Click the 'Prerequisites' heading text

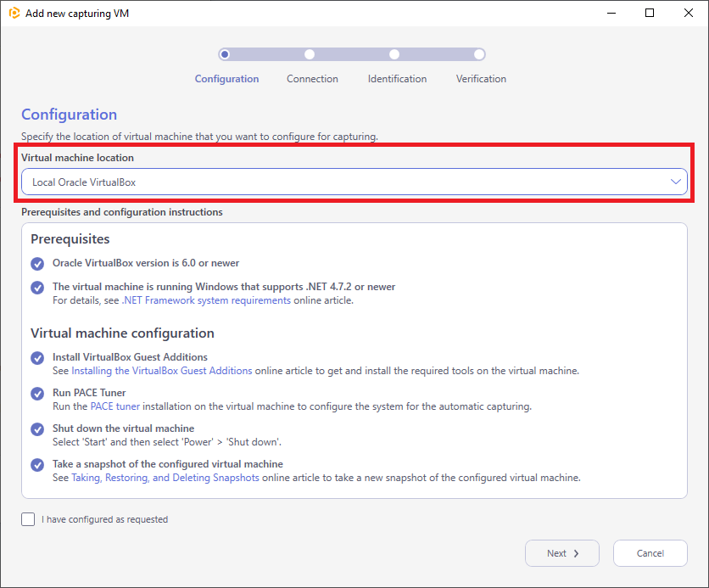pos(70,238)
